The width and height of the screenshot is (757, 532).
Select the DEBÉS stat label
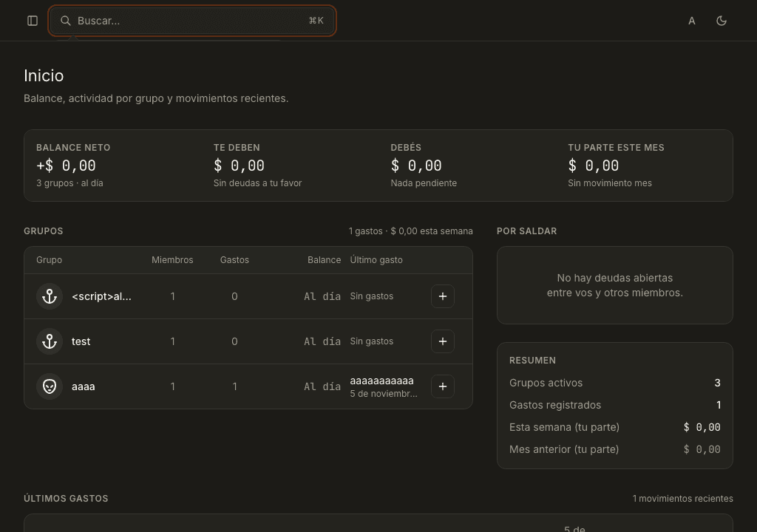pyautogui.click(x=406, y=148)
